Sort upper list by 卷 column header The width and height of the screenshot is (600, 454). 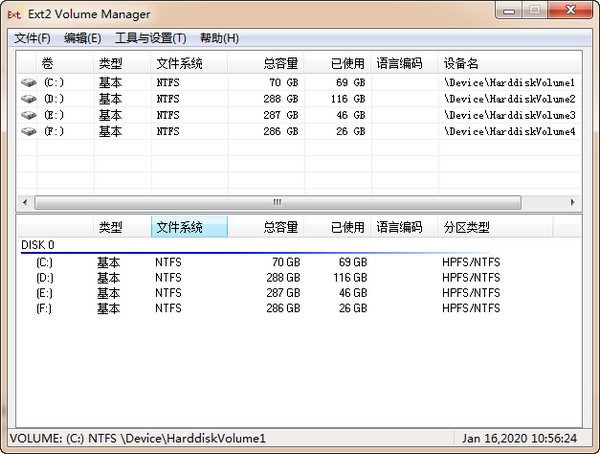coord(65,63)
